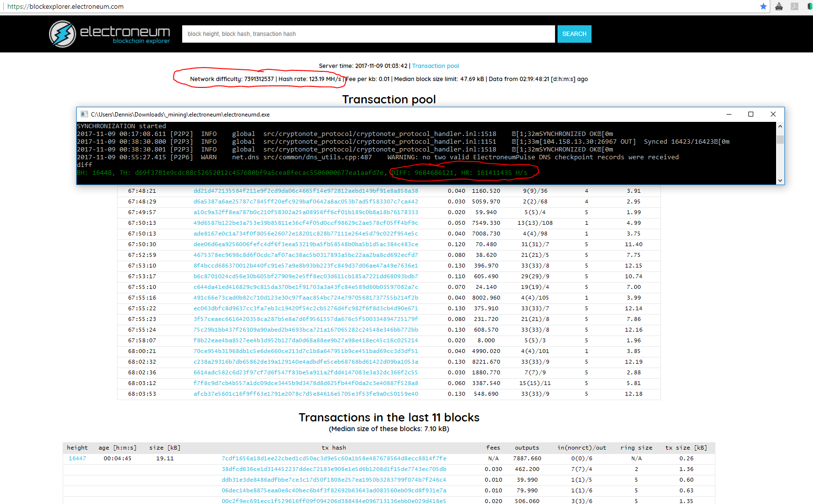Viewport: 813px width, 504px height.
Task: Click the 'BH: 16448' console text
Action: 95,173
